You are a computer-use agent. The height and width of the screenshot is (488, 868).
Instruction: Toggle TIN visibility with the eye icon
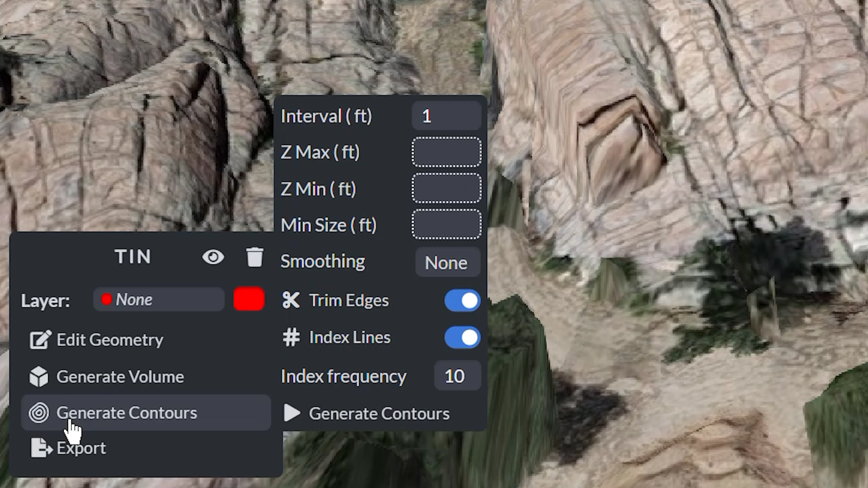click(213, 257)
